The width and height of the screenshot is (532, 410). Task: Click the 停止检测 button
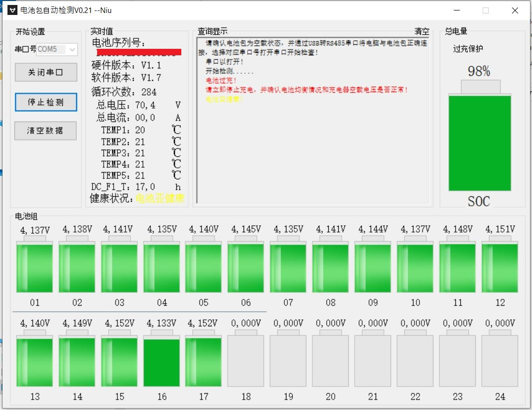pyautogui.click(x=45, y=102)
